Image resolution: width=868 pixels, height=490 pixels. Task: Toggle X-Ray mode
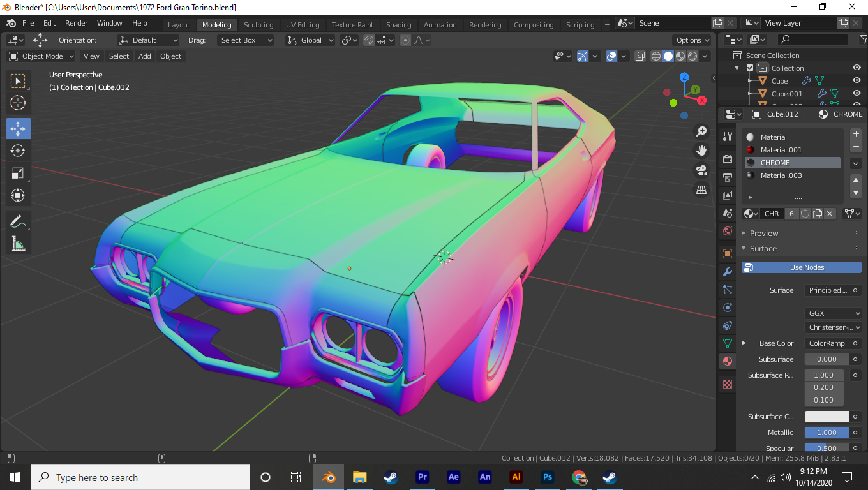click(640, 56)
